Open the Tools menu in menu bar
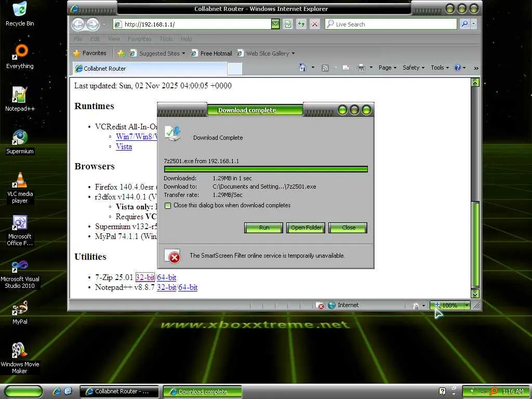Viewport: 532px width, 399px height. 166,38
